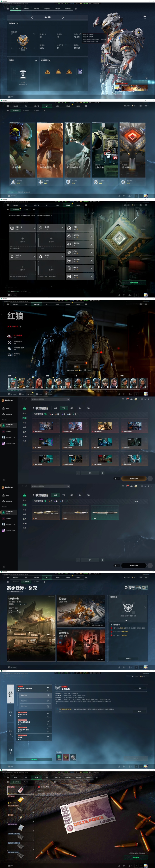Click the season progress bar on the 赛季任务 screen
This screenshot has width=155, height=868.
tap(136, 588)
